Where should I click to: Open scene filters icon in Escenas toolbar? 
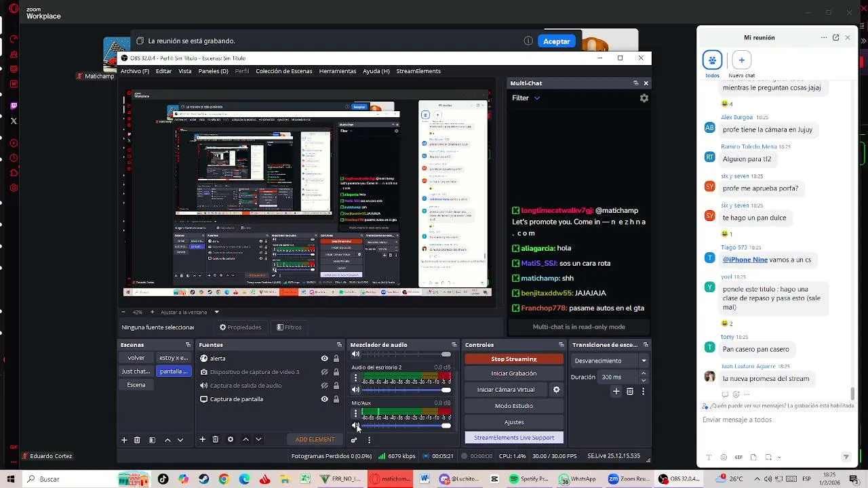(152, 440)
